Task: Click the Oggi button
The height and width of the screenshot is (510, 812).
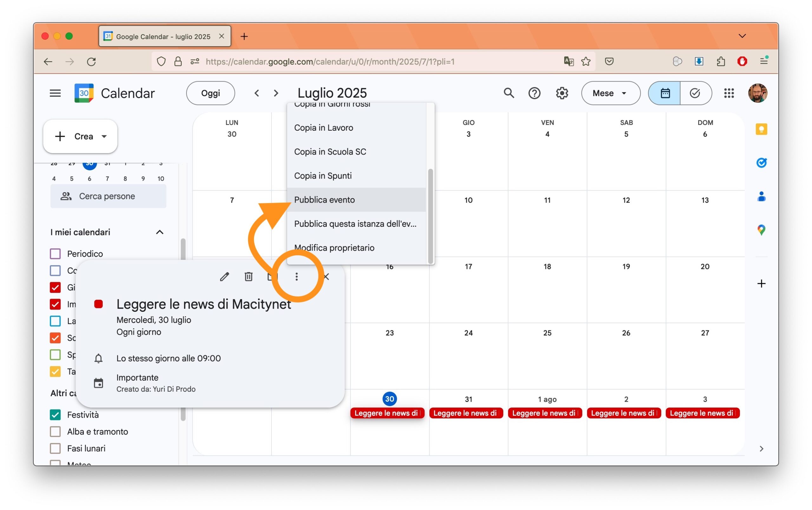Action: click(x=210, y=93)
